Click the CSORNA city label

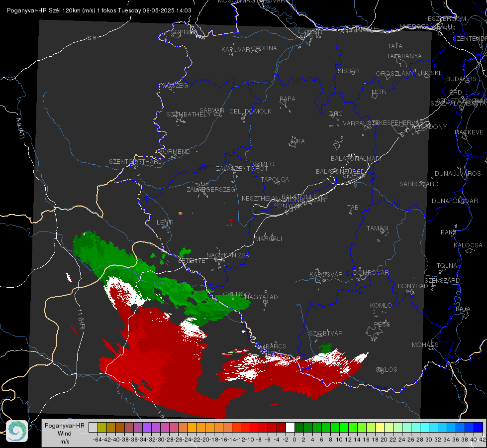264,48
